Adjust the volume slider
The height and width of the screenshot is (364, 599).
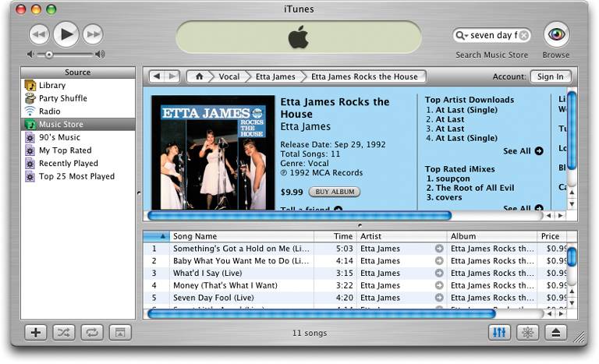coord(49,55)
